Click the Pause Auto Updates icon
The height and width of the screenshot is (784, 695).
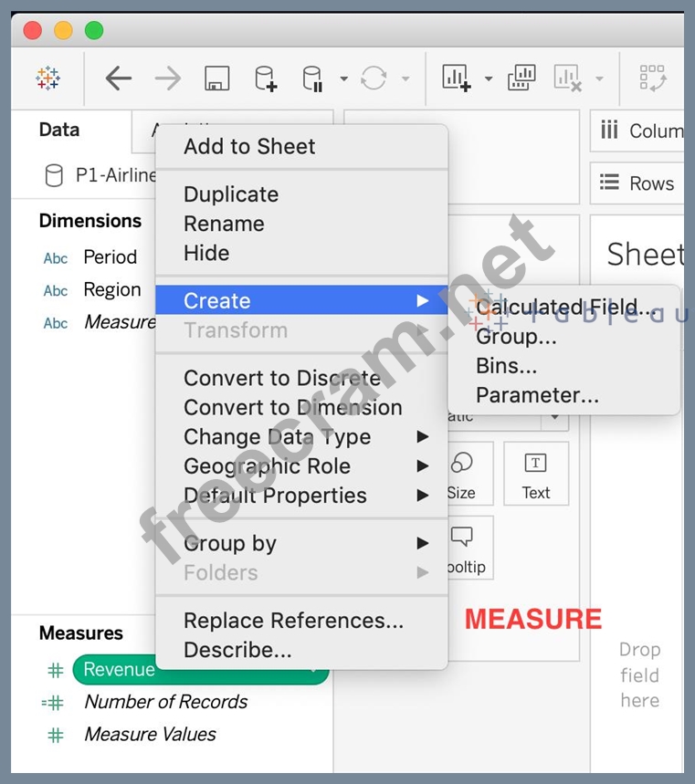(312, 79)
